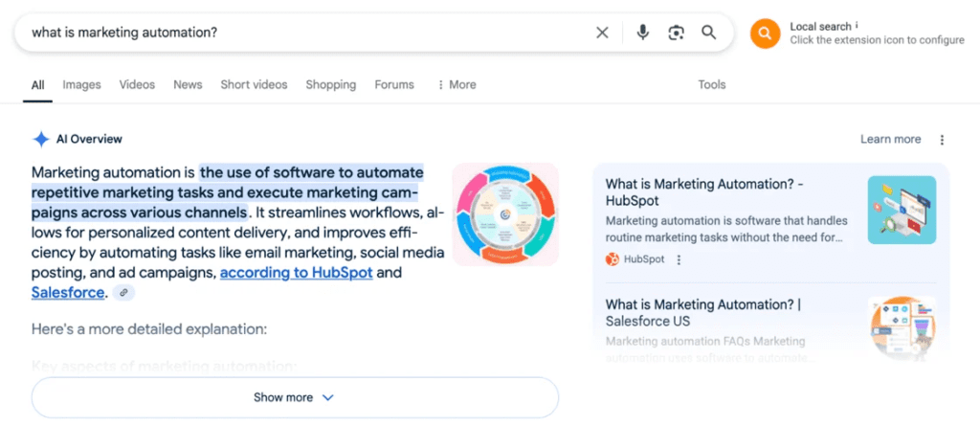Click the link chip icon after Salesforce
The height and width of the screenshot is (426, 980).
coord(123,292)
